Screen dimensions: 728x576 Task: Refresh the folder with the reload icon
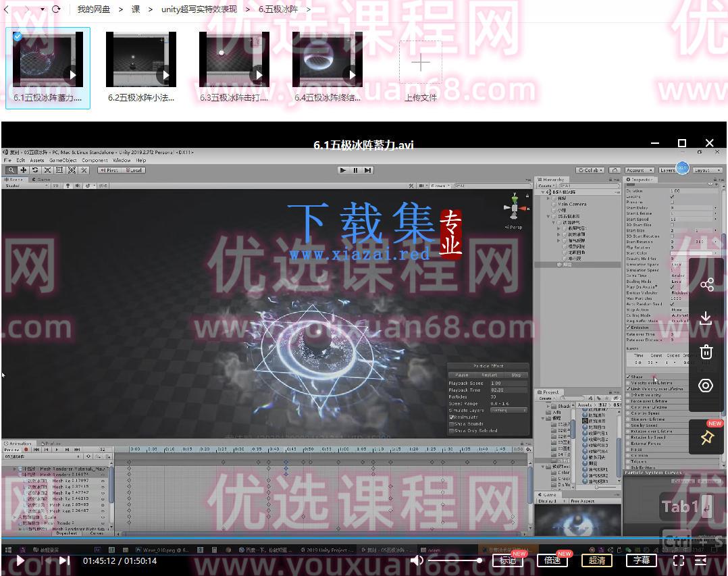55,9
